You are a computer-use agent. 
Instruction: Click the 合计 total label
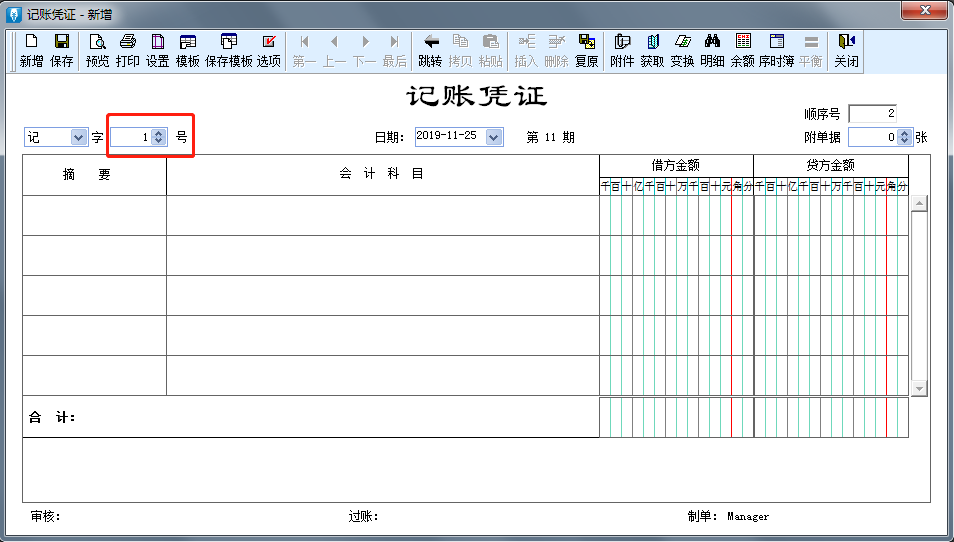[52, 418]
